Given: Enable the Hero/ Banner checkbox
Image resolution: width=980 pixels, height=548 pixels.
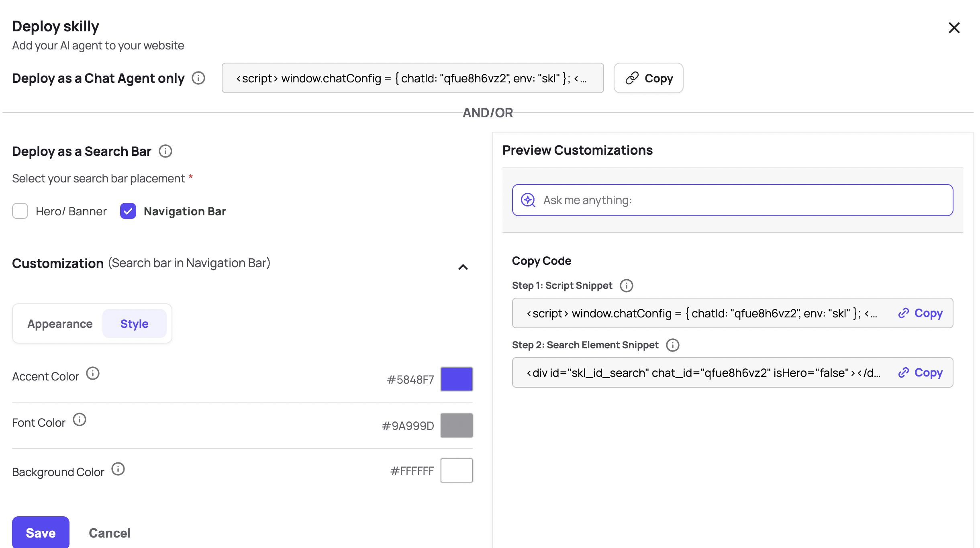Looking at the screenshot, I should 20,211.
